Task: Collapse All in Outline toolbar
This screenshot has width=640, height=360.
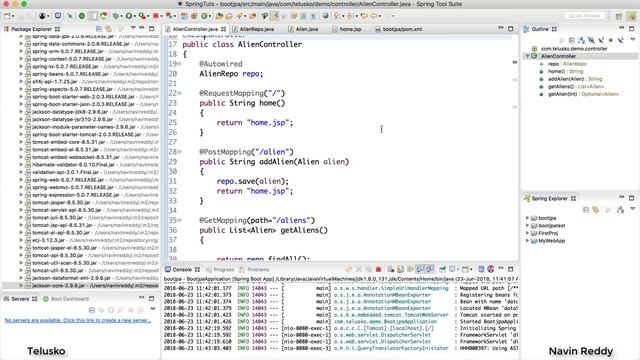Action: tap(571, 40)
